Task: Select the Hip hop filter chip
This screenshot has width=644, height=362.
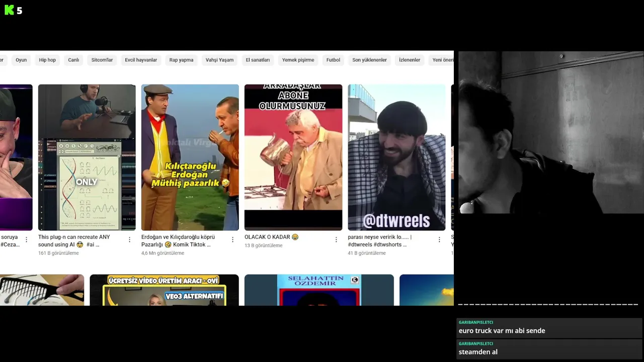Action: (x=47, y=60)
